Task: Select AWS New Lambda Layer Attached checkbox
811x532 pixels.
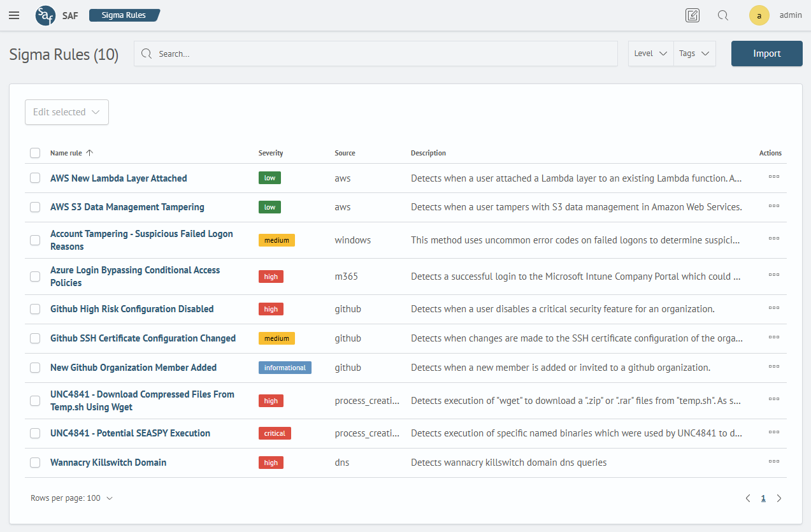Action: [x=35, y=178]
